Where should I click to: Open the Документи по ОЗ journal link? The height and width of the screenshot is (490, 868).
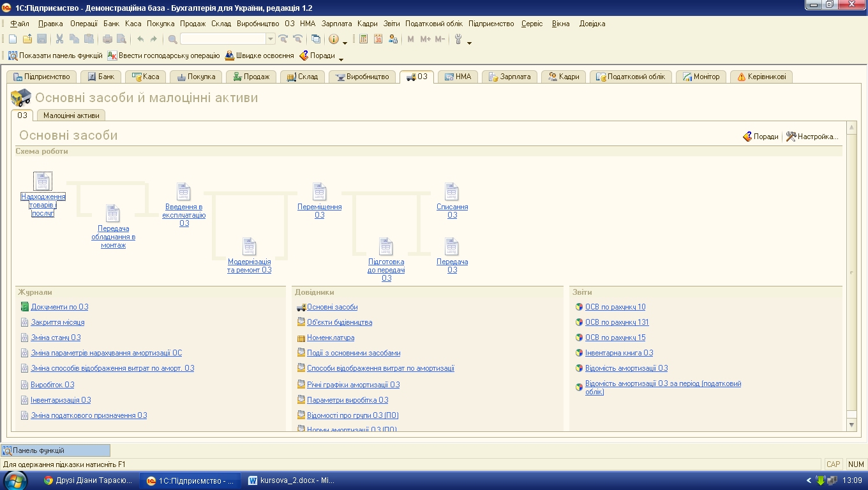coord(59,307)
